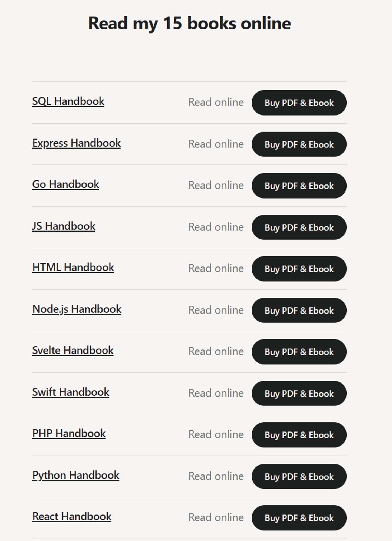Buy PDF & Ebook of Svelte Handbook
The width and height of the screenshot is (392, 541).
coord(299,352)
